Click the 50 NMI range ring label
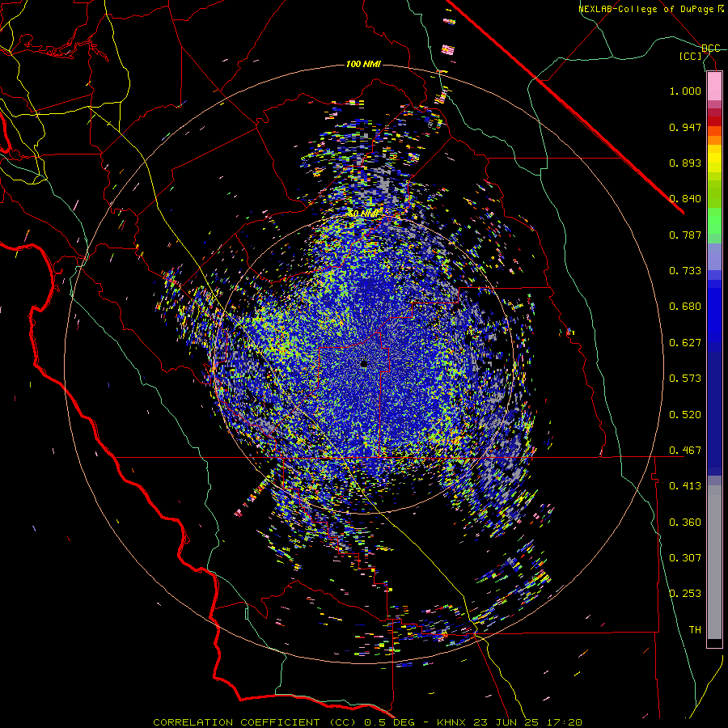Viewport: 728px width, 728px height. (362, 214)
